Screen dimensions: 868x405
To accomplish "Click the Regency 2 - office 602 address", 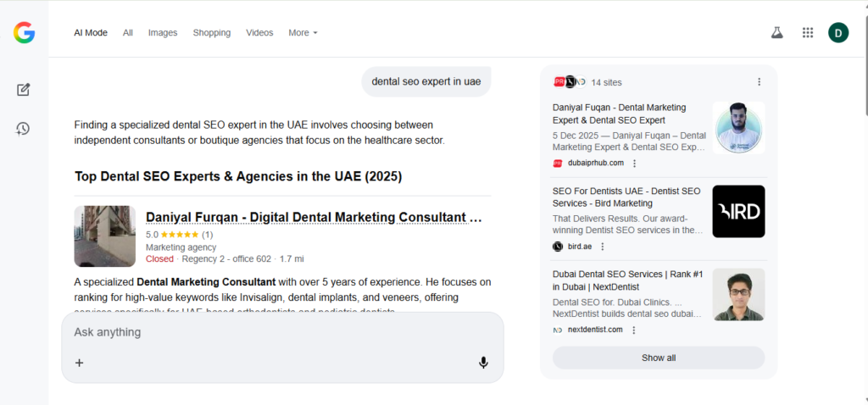I will click(x=226, y=259).
